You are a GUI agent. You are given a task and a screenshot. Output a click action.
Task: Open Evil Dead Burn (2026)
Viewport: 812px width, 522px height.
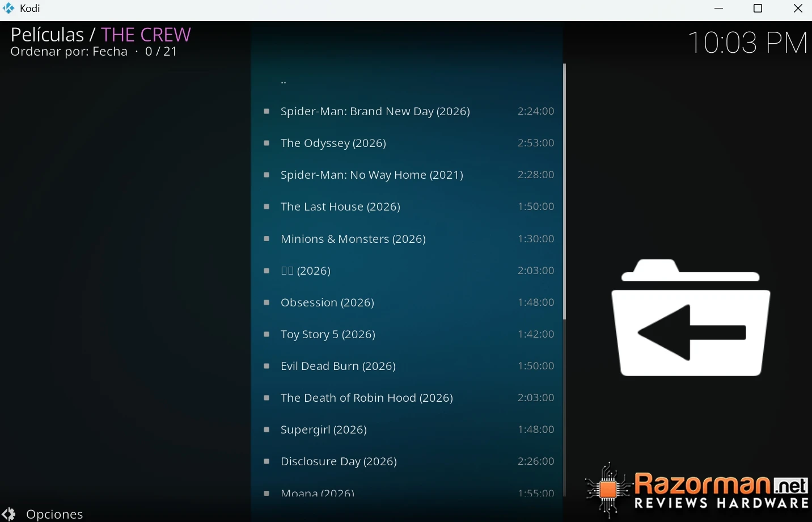(x=407, y=366)
